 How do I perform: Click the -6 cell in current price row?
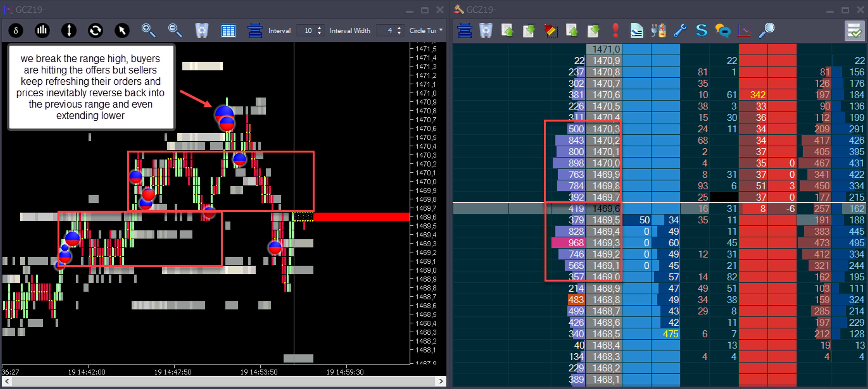782,209
